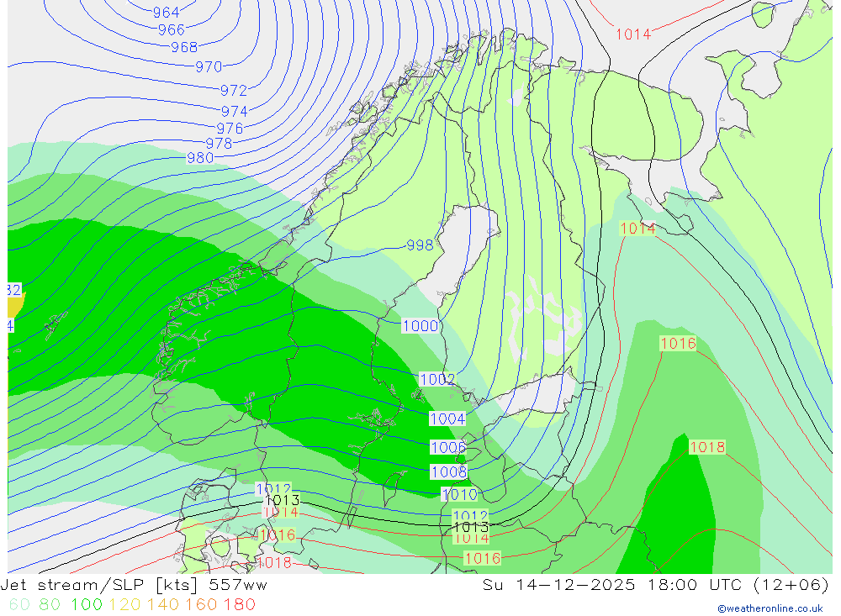Click the 1008 isobar label

449,471
